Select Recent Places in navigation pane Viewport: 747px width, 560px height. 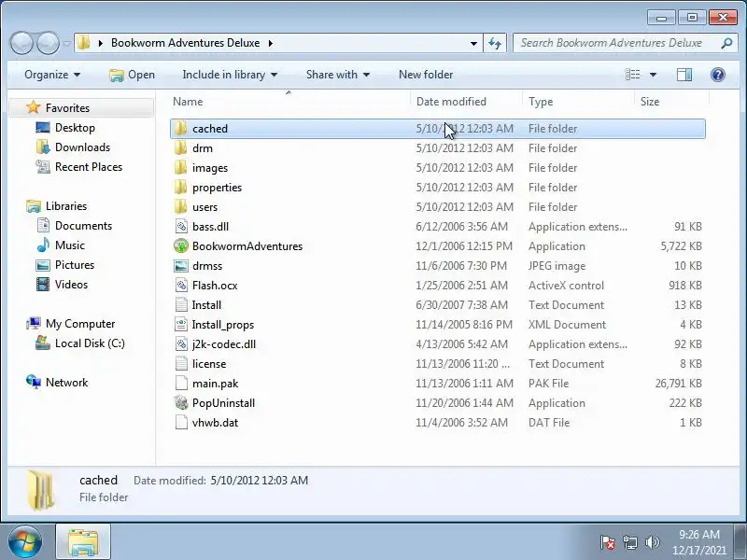pos(88,167)
